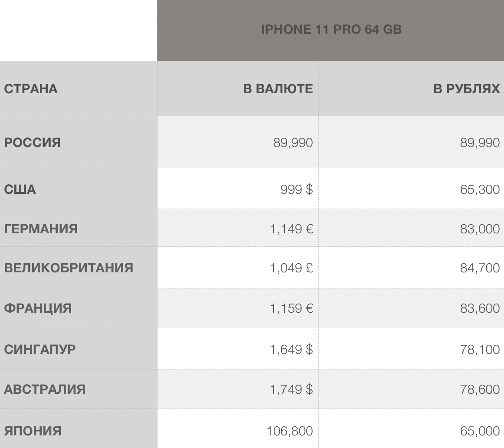Select the ФРАНЦИЯ row label
Image resolution: width=504 pixels, height=448 pixels.
click(38, 309)
